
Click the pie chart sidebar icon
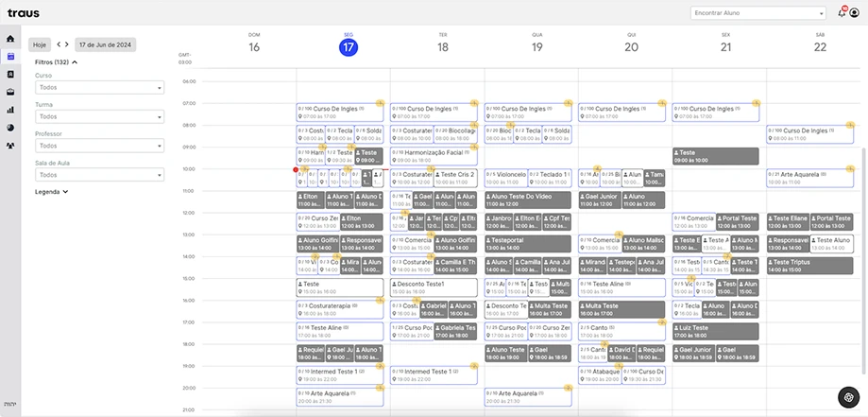pyautogui.click(x=10, y=127)
